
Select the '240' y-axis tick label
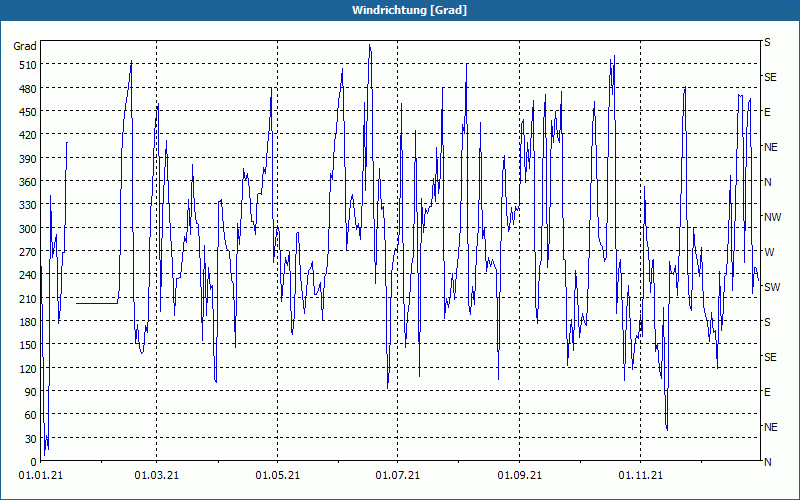28,276
